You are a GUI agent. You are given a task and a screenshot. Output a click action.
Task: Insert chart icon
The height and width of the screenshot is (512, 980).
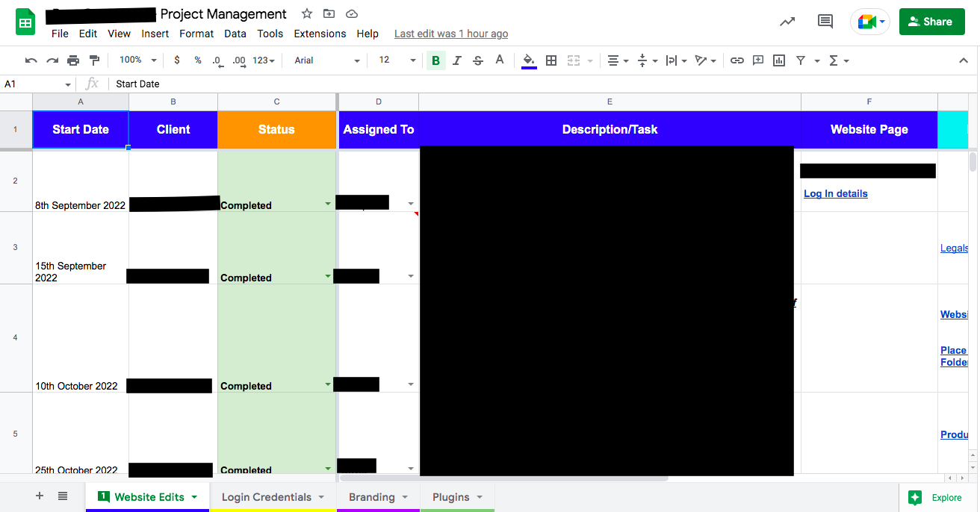[x=779, y=60]
